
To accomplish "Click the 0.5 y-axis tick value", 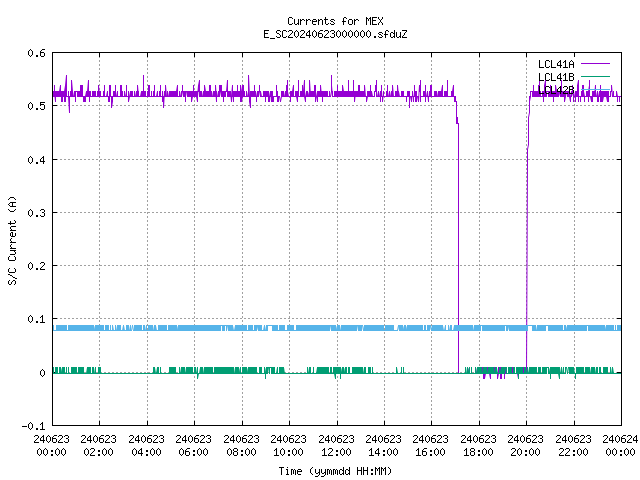I will (x=37, y=106).
